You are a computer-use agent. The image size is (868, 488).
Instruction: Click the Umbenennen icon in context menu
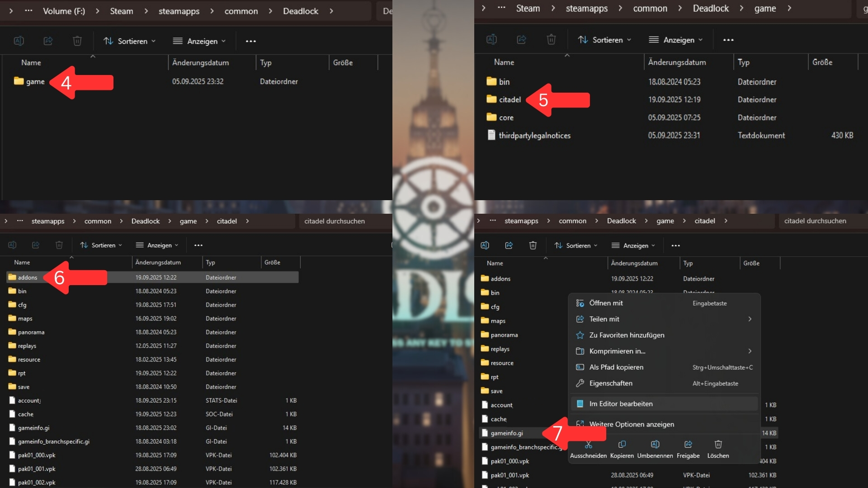(x=655, y=445)
